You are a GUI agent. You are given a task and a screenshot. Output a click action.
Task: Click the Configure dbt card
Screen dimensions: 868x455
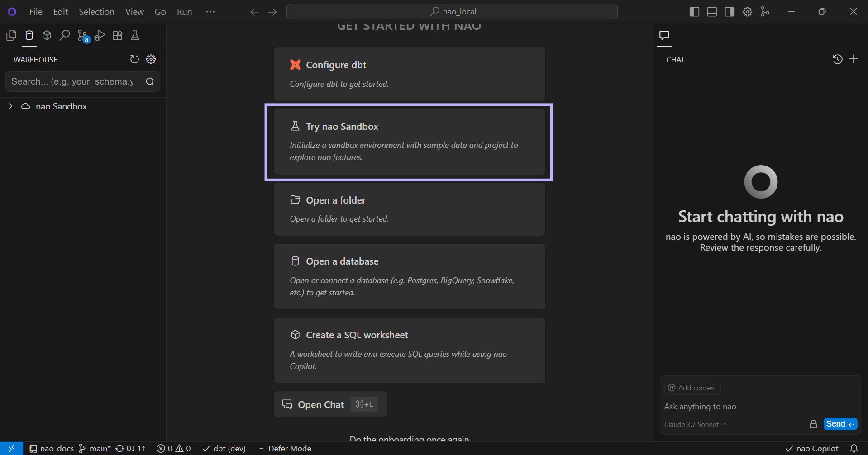click(409, 74)
